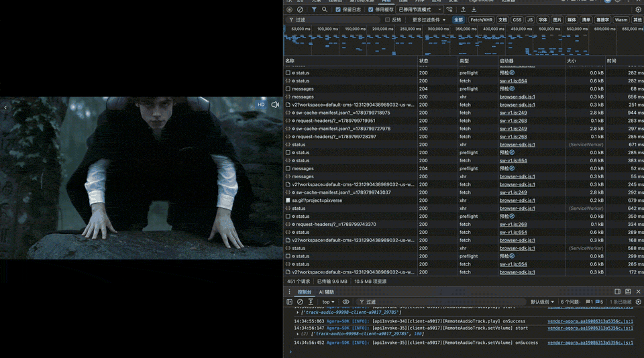Import HAR file upload icon
The image size is (644, 358).
point(464,9)
